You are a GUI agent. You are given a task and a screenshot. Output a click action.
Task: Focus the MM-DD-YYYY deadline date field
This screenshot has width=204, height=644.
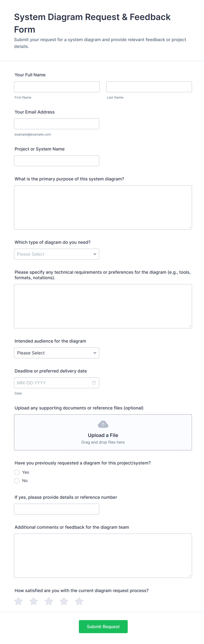click(52, 383)
